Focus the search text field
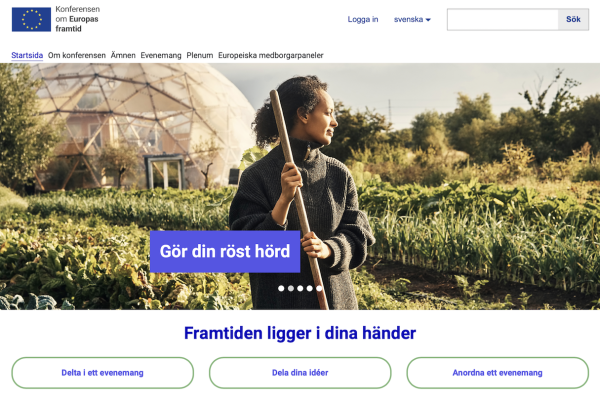The height and width of the screenshot is (400, 600). click(x=502, y=20)
